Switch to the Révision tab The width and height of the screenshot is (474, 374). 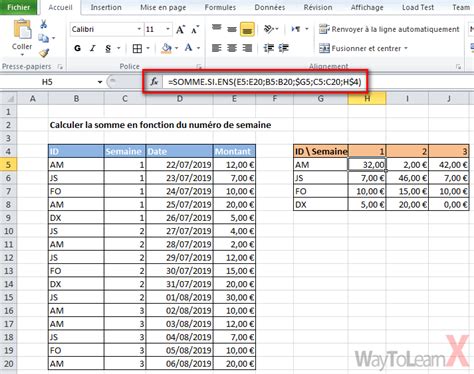[318, 7]
